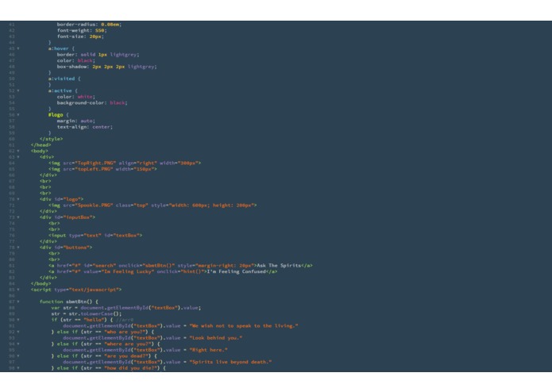This screenshot has width=552, height=392.
Task: Collapse the a:hover rule fold arrow
Action: [x=18, y=48]
